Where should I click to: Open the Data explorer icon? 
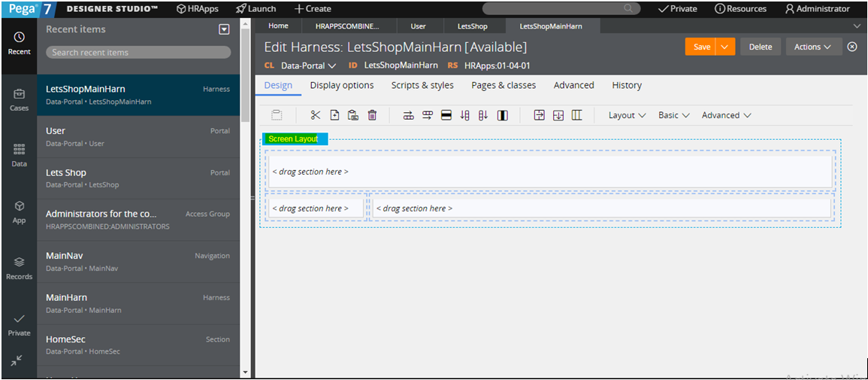(19, 156)
